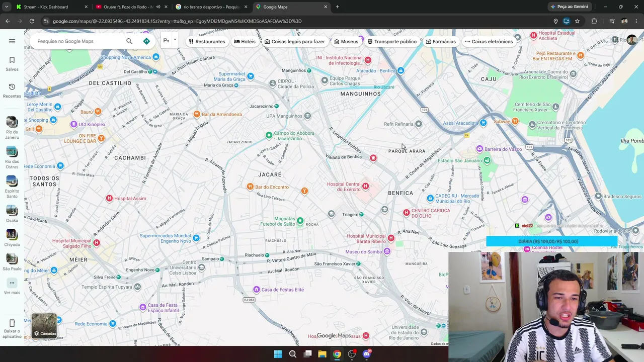Focus the Pesquise no Google Maps field
This screenshot has width=644, height=362.
78,41
